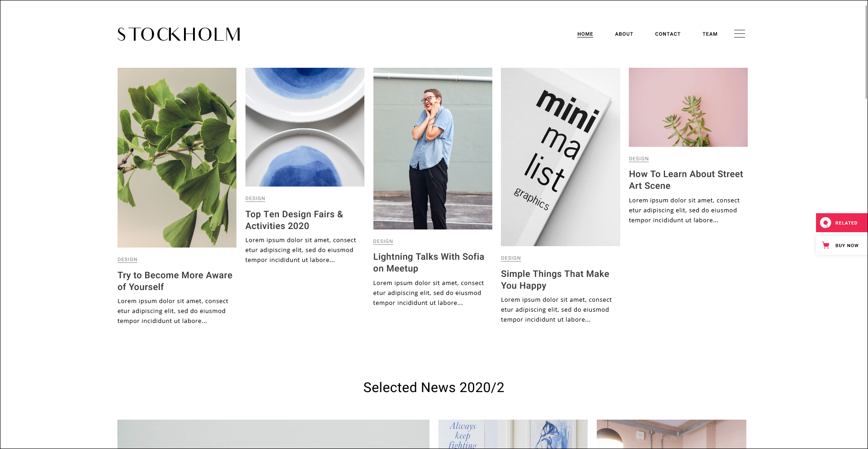The image size is (868, 449).
Task: Click the Stockholm logo
Action: pos(179,34)
